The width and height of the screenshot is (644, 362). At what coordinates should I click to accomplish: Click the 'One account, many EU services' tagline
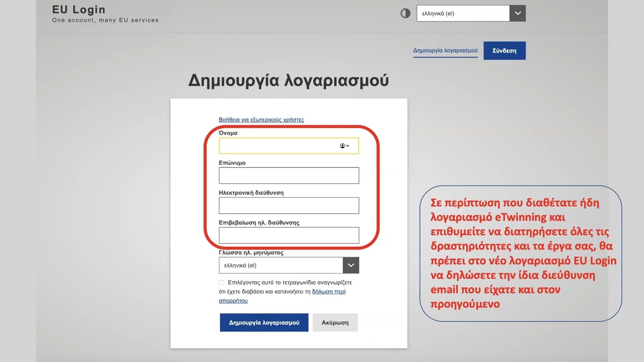pos(105,20)
